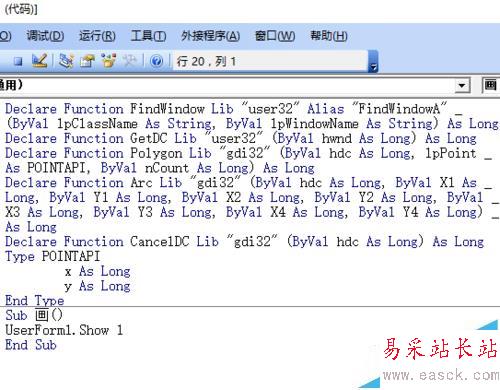Screen dimensions: 500x390
Task: Click the Sub 画() line
Action: tap(34, 315)
